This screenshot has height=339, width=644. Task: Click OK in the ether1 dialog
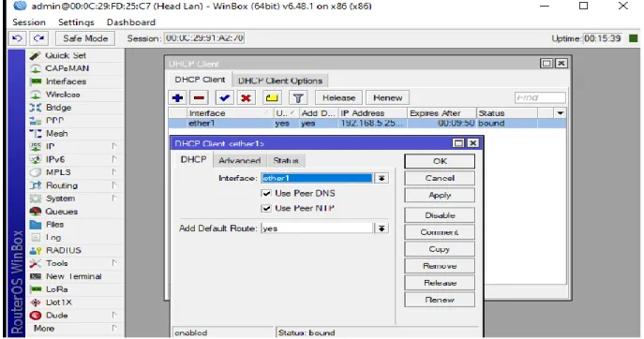click(440, 161)
